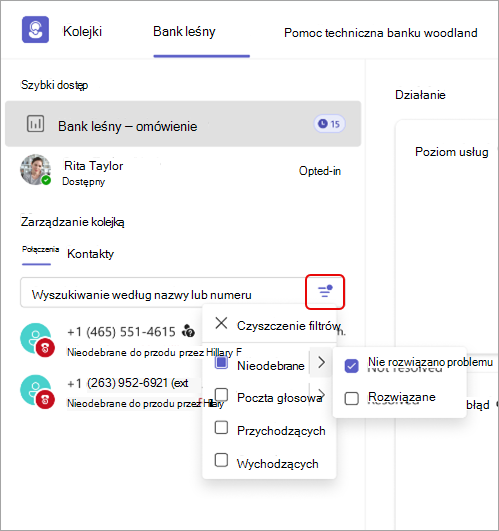Check the Poczta głosowa filter checkbox

[x=221, y=395]
